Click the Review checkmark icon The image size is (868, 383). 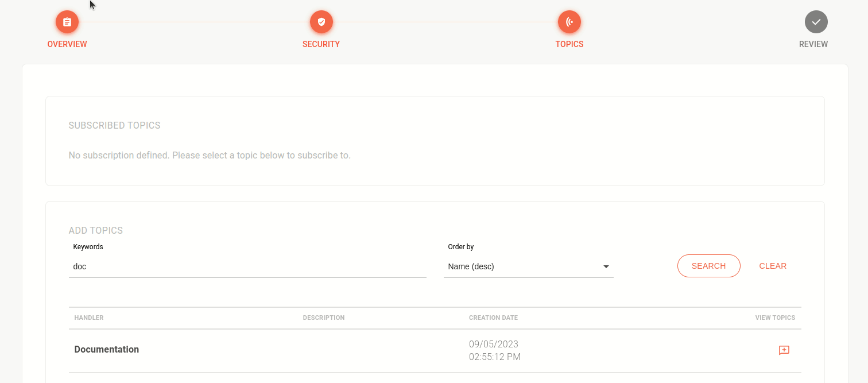816,21
